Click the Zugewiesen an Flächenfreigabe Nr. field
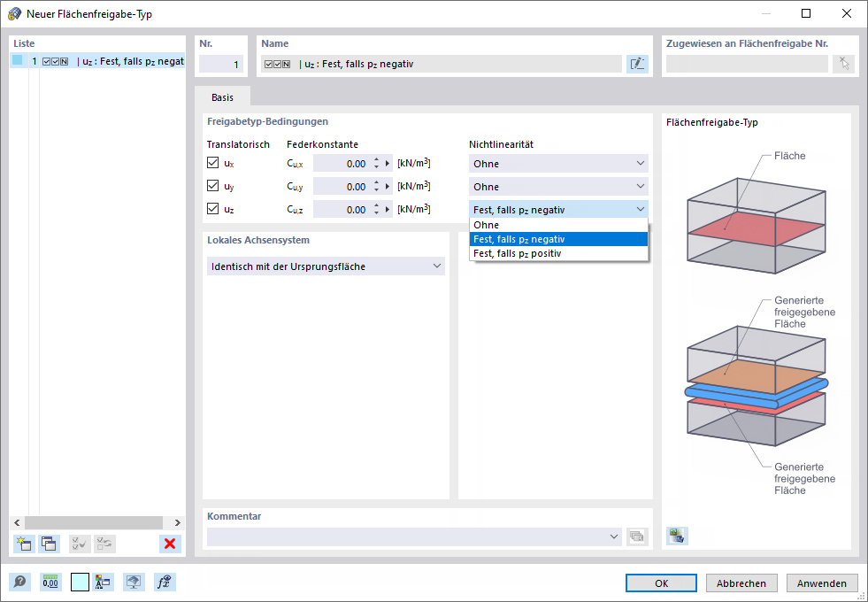868x602 pixels. [747, 64]
